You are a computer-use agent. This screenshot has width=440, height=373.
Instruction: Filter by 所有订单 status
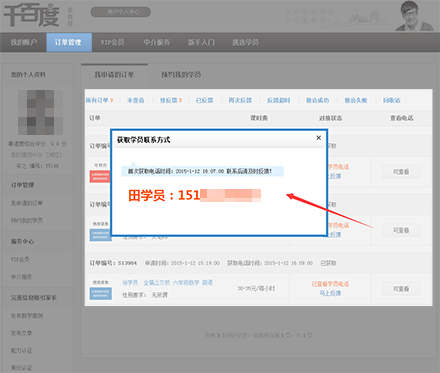[99, 100]
